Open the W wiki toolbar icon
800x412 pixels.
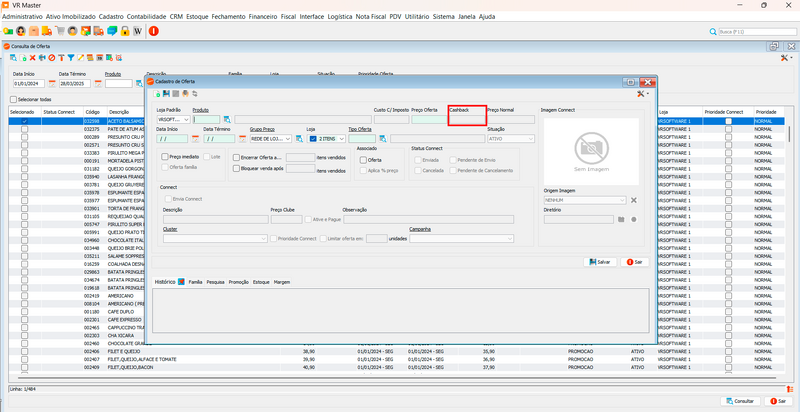click(137, 31)
